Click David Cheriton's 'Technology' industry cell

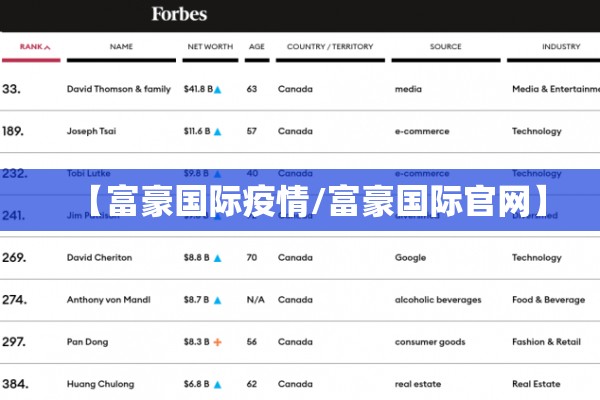pos(537,258)
